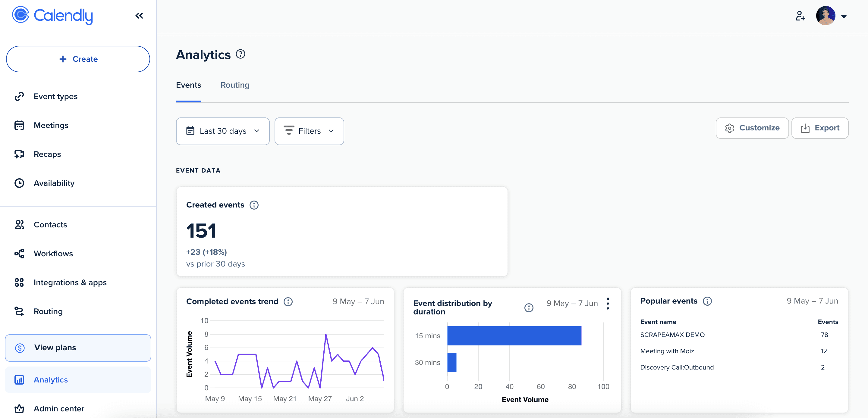This screenshot has height=418, width=868.
Task: Click the Popular events info icon
Action: point(707,301)
